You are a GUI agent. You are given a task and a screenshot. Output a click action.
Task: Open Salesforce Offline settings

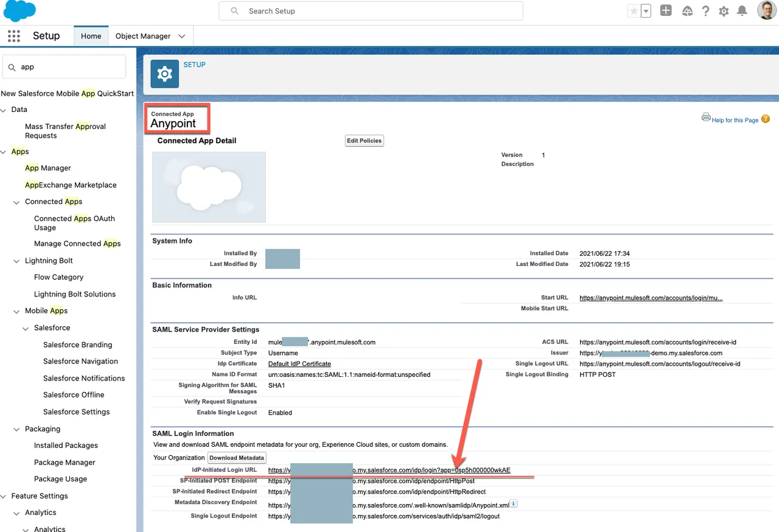click(x=74, y=394)
